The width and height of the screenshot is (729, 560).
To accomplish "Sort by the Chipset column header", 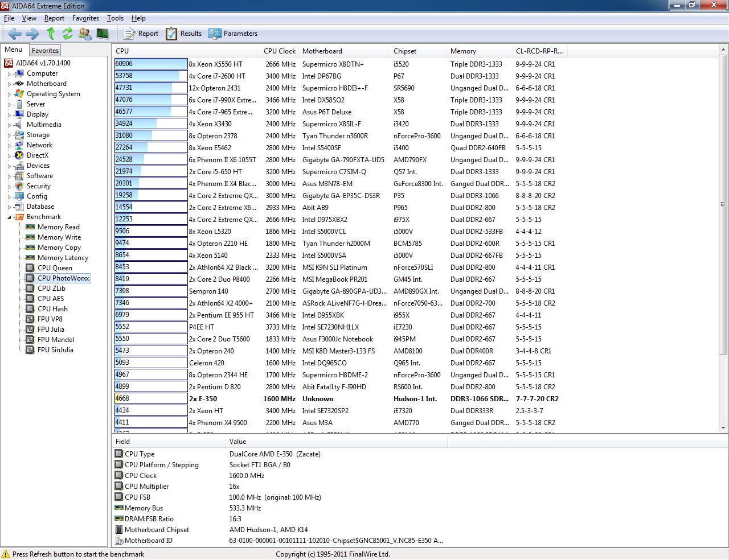I will pos(418,51).
